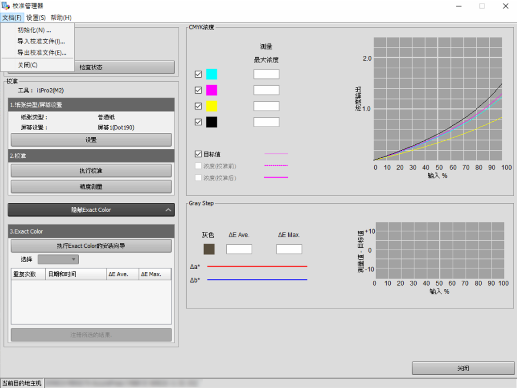The image size is (517, 388).
Task: Open the 设置(S) menu
Action: tap(36, 18)
